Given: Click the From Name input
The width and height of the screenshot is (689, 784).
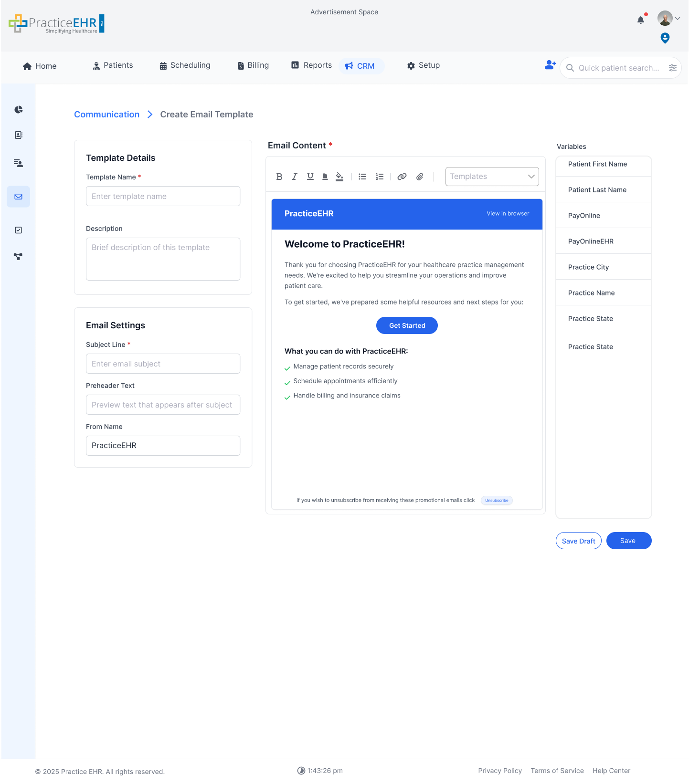Looking at the screenshot, I should pyautogui.click(x=163, y=446).
